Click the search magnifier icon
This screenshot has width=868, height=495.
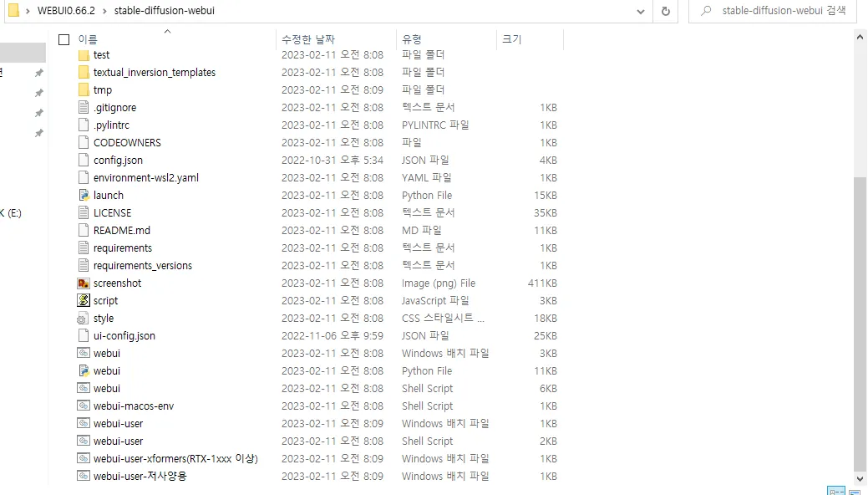pyautogui.click(x=706, y=11)
